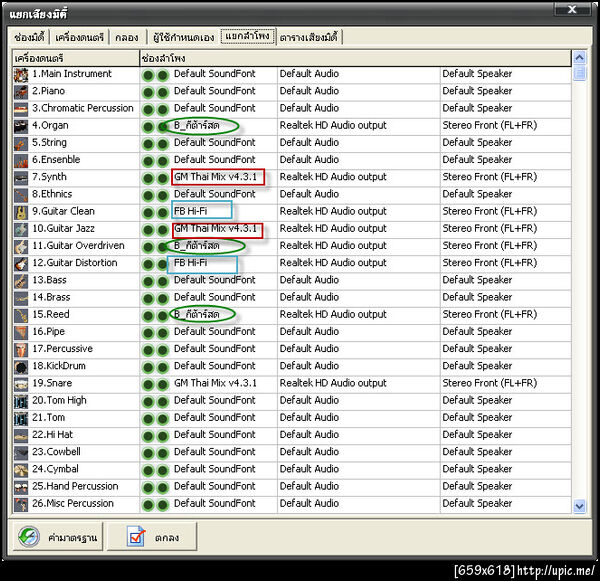Select the Guitar Distortion icon

click(21, 264)
